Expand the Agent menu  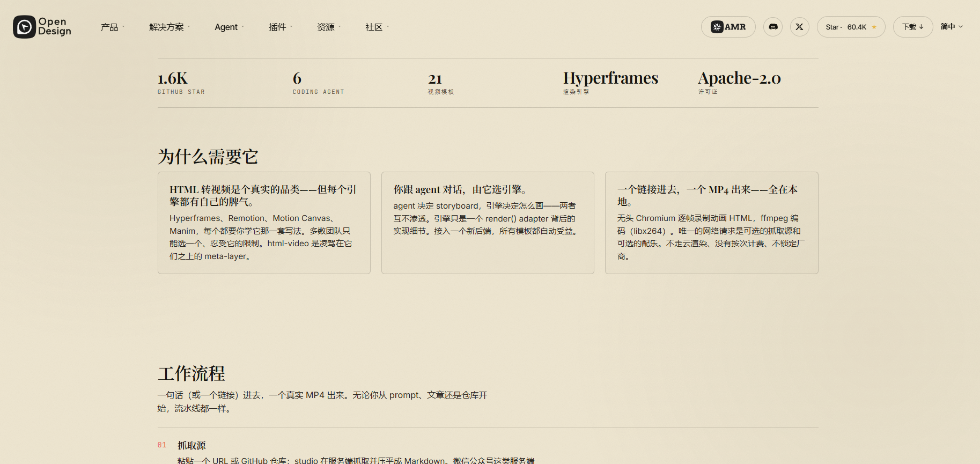[x=229, y=27]
